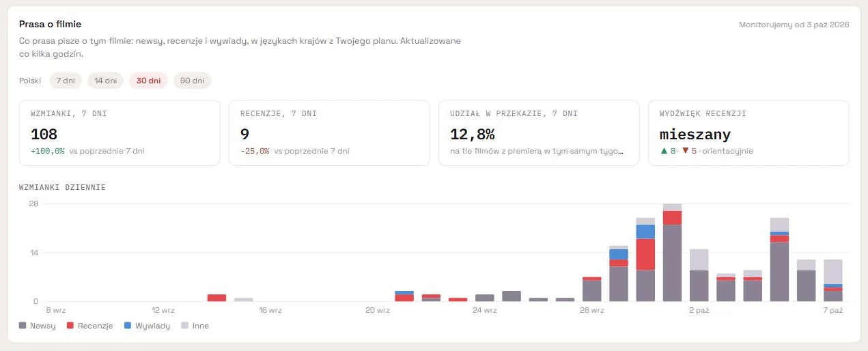Click the green up-triangle positive reviews icon
Screen dimensions: 868x351
[x=664, y=151]
